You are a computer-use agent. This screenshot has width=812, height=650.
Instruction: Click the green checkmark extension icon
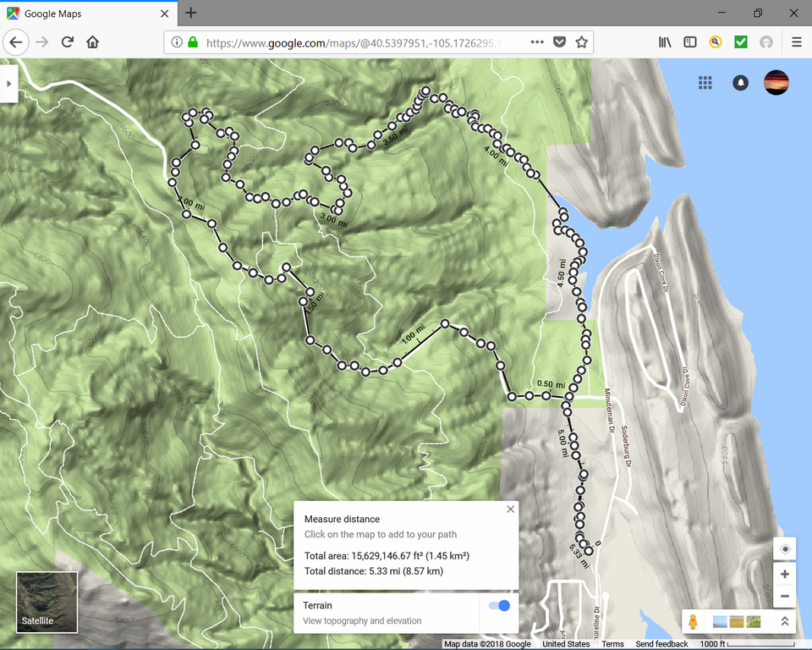tap(740, 41)
